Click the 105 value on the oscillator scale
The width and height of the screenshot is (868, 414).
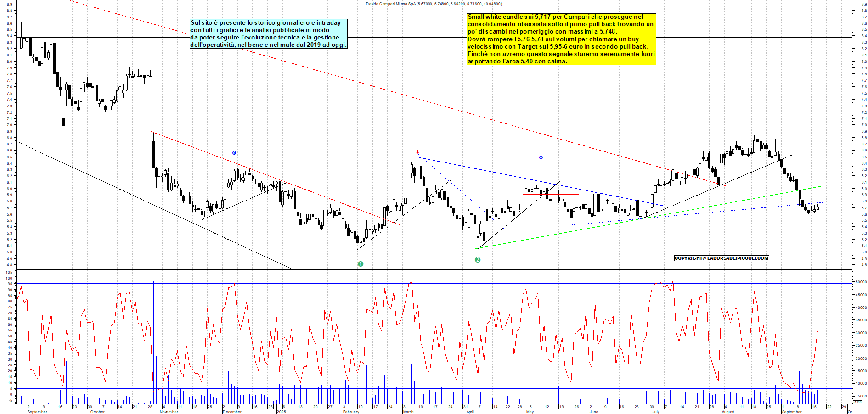(9, 272)
